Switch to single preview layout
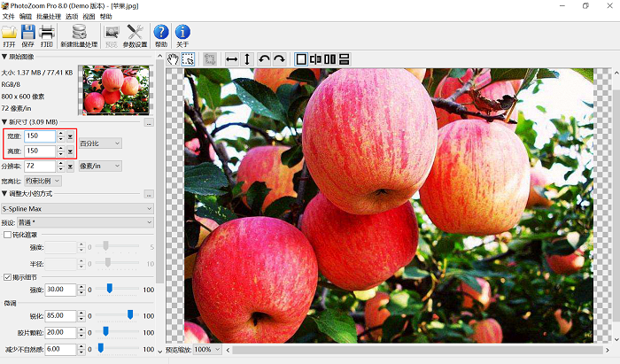The height and width of the screenshot is (364, 620). (301, 59)
